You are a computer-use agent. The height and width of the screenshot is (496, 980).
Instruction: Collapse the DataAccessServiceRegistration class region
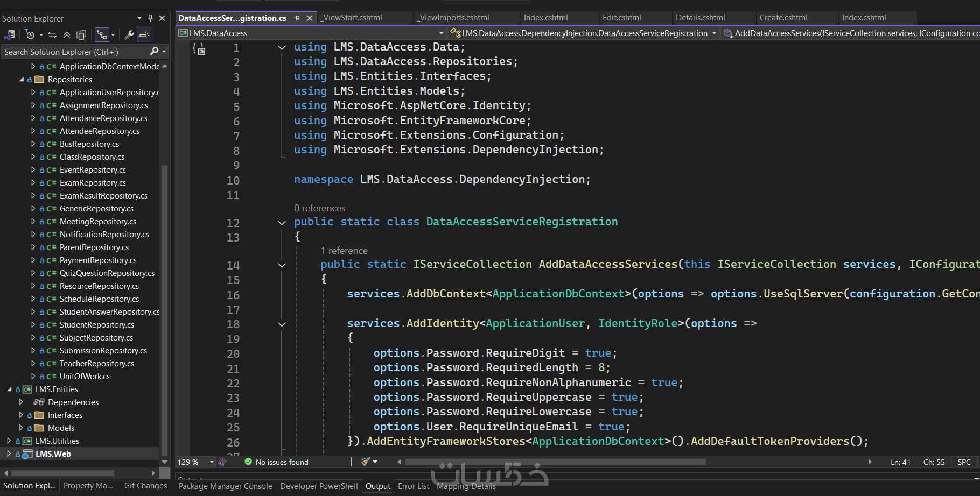(282, 222)
